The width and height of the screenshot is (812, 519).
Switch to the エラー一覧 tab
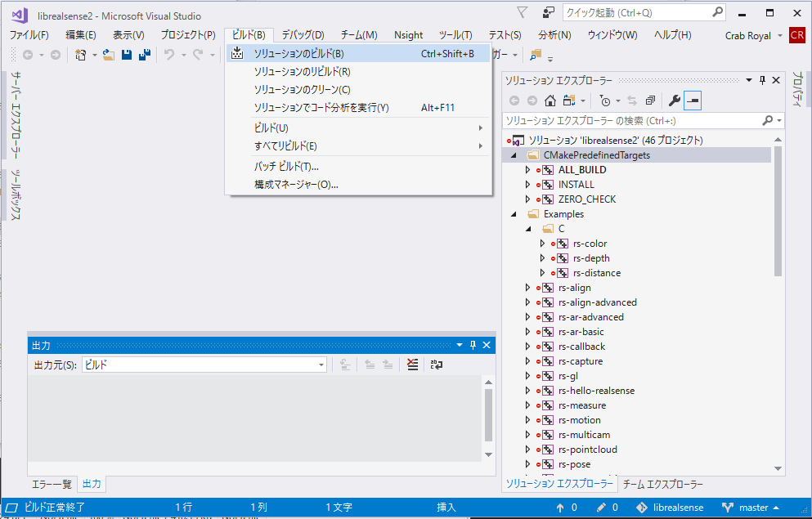tap(52, 485)
